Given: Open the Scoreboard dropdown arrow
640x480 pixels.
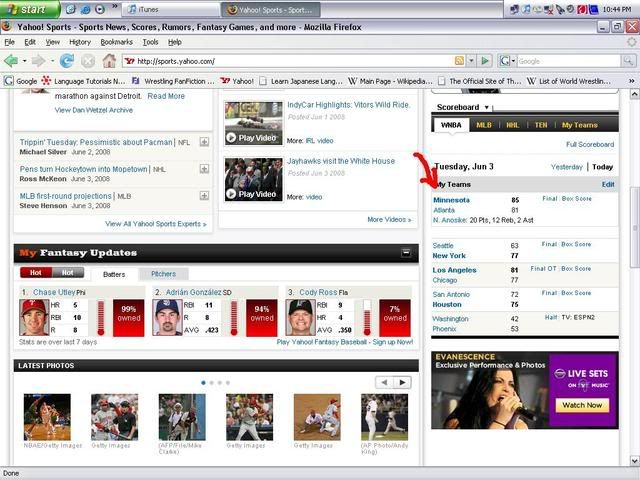Looking at the screenshot, I should tap(487, 107).
